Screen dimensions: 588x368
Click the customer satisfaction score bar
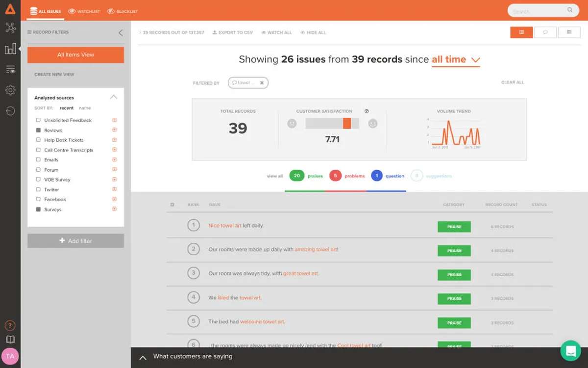click(332, 123)
